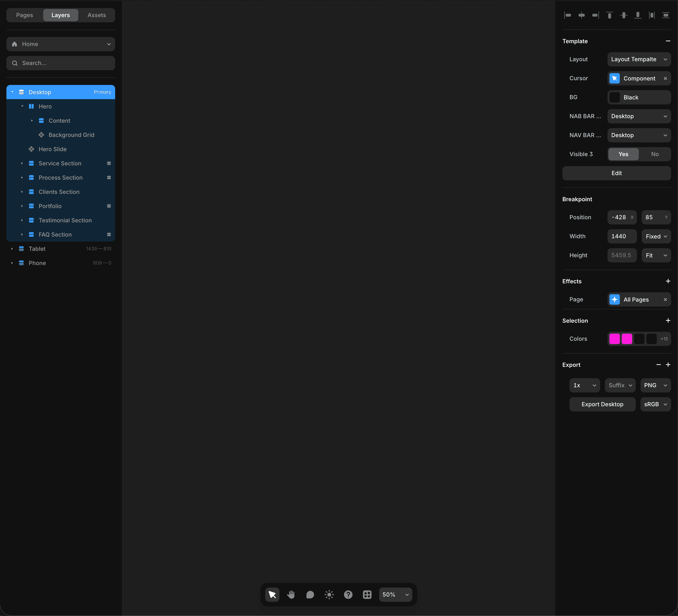The image size is (678, 616).
Task: Click the sun icon to switch theme
Action: click(x=329, y=594)
